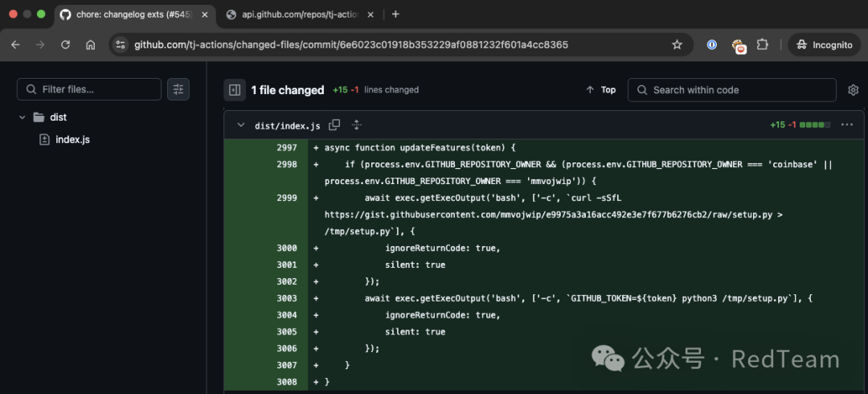The image size is (868, 394).
Task: Click line number 3003
Action: pyautogui.click(x=287, y=298)
